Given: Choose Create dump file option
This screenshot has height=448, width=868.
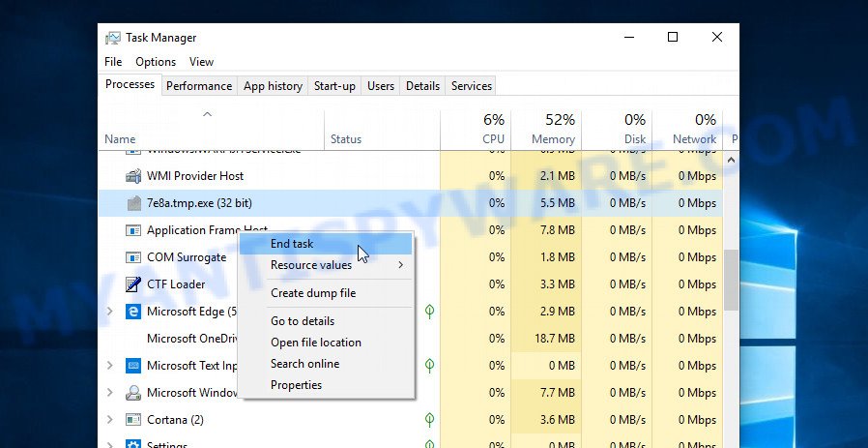Looking at the screenshot, I should pos(326,293).
